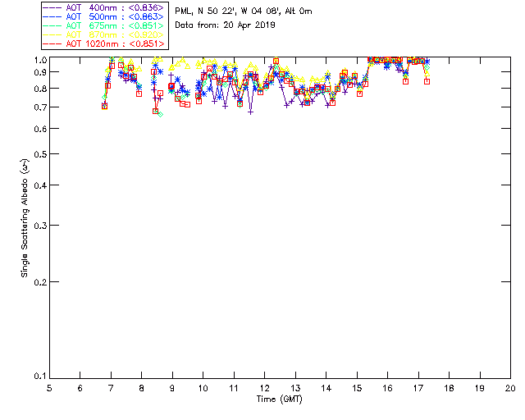The image size is (525, 420).
Task: Click the 5 x-axis hour label
Action: point(49,388)
